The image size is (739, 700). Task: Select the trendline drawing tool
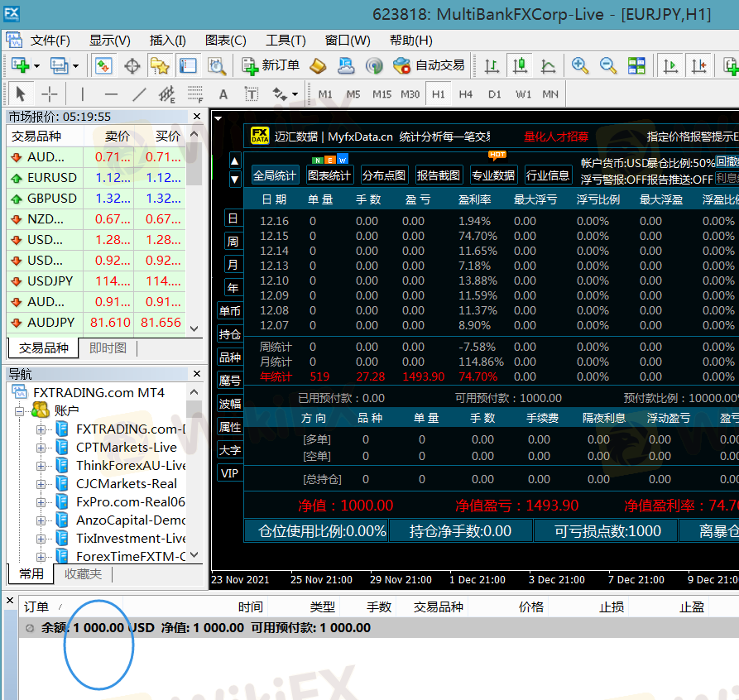click(139, 94)
